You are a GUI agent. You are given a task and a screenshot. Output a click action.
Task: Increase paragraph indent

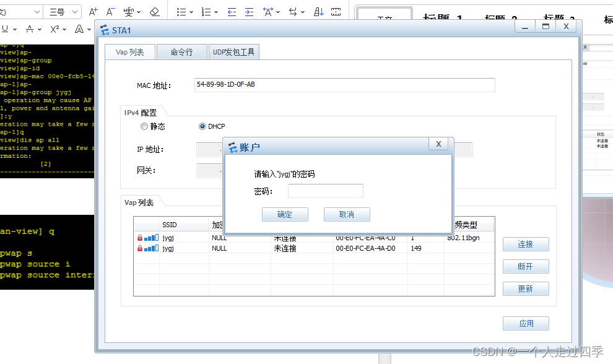tap(249, 12)
